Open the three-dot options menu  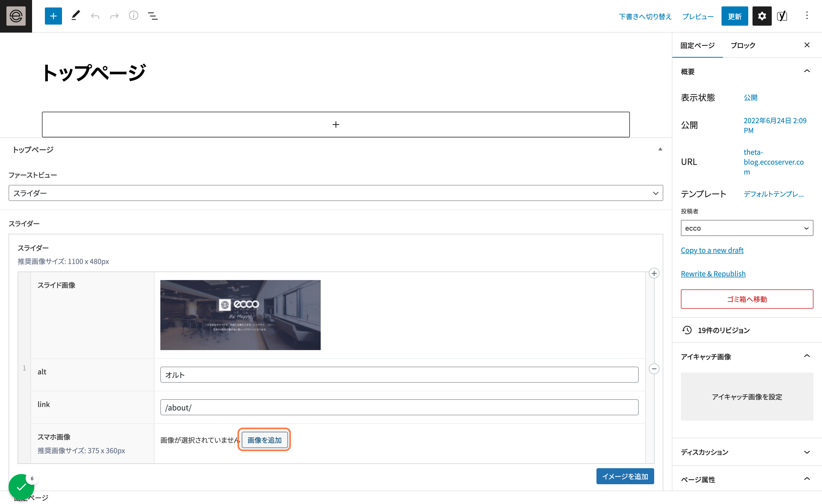point(807,16)
